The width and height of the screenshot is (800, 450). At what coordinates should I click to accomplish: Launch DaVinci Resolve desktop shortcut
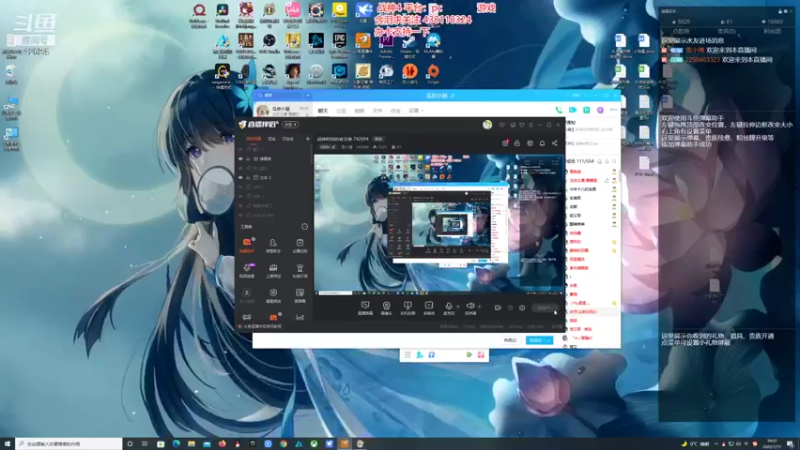222,14
